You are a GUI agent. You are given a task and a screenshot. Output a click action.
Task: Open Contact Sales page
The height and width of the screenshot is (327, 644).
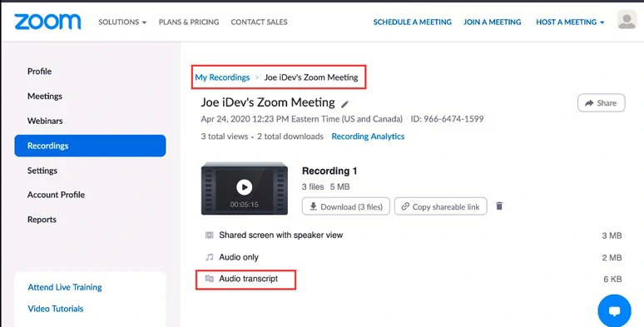pyautogui.click(x=259, y=22)
